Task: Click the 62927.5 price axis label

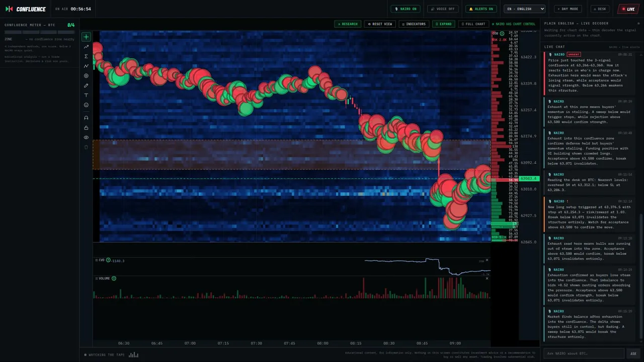Action: (x=529, y=216)
